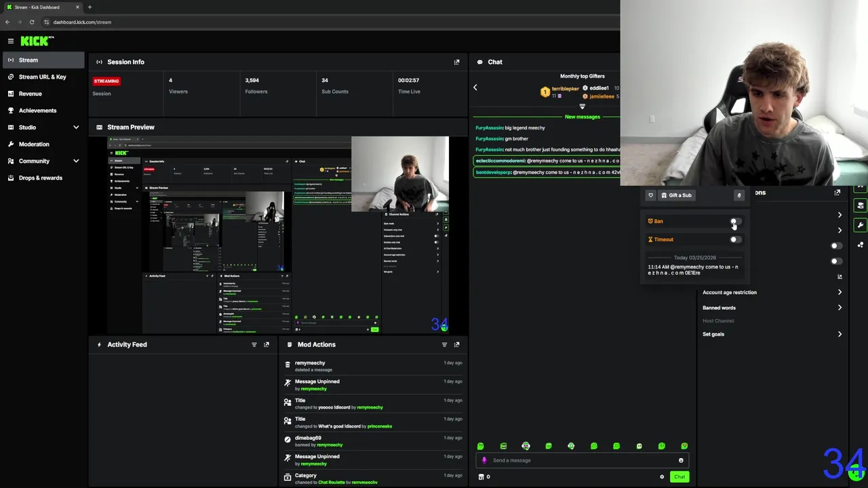
Task: Open the Moderation page
Action: point(43,144)
